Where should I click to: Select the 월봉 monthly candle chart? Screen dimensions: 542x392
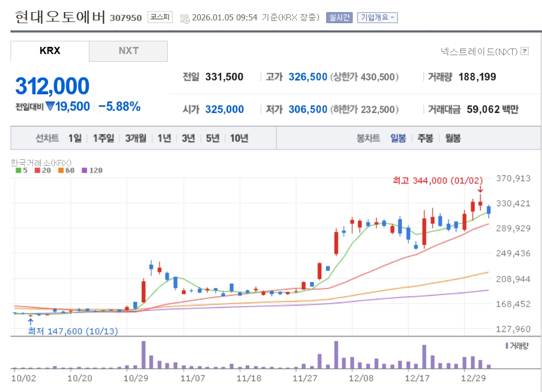tap(453, 138)
